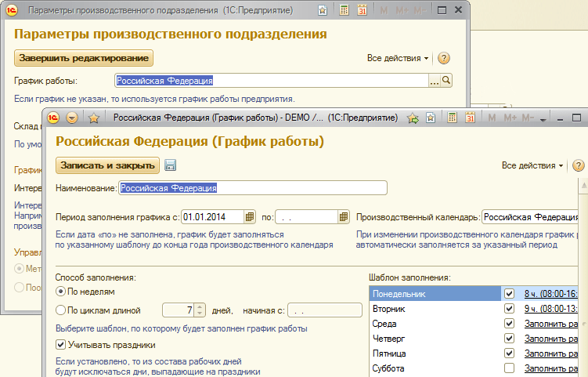The width and height of the screenshot is (588, 377).
Task: Open date picker for period start date
Action: 250,217
